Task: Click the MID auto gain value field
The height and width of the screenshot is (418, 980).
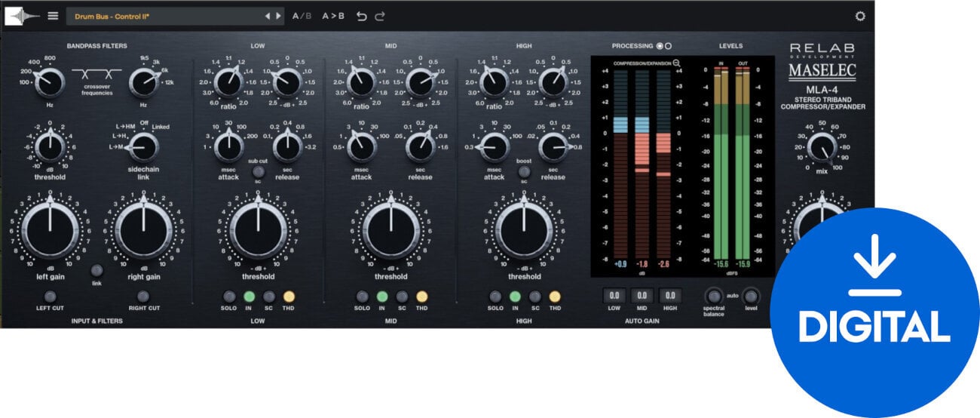Action: [x=642, y=296]
